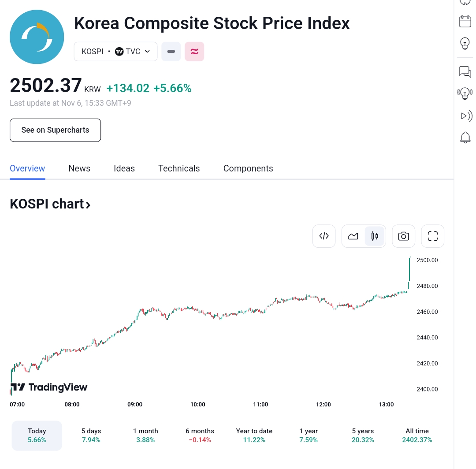Click the tall last green candle on chart
This screenshot has height=469, width=476.
click(x=409, y=269)
